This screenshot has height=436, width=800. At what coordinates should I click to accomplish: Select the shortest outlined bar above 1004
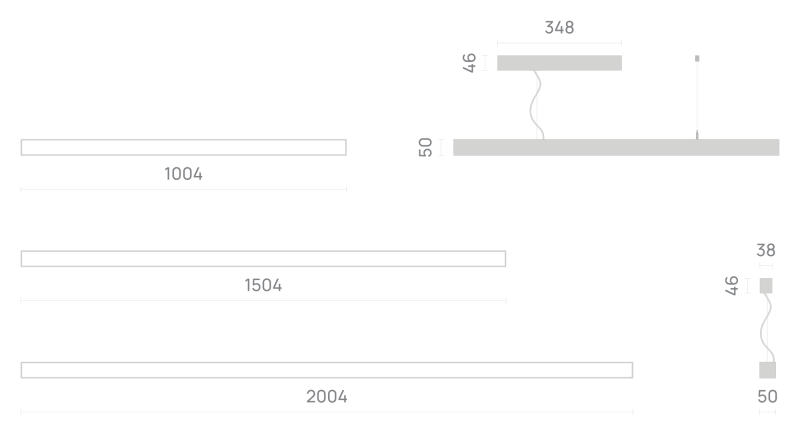(x=183, y=147)
